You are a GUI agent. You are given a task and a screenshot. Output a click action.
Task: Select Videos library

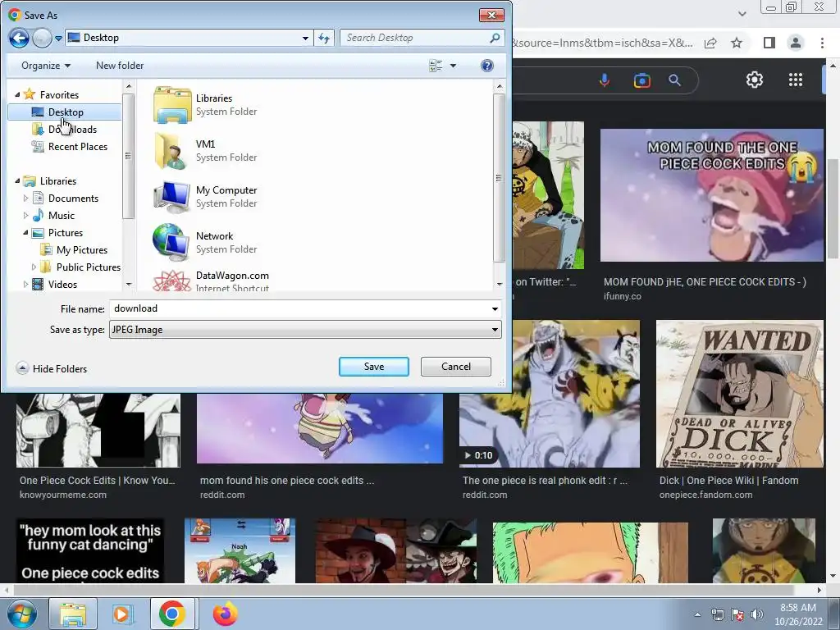click(x=62, y=284)
